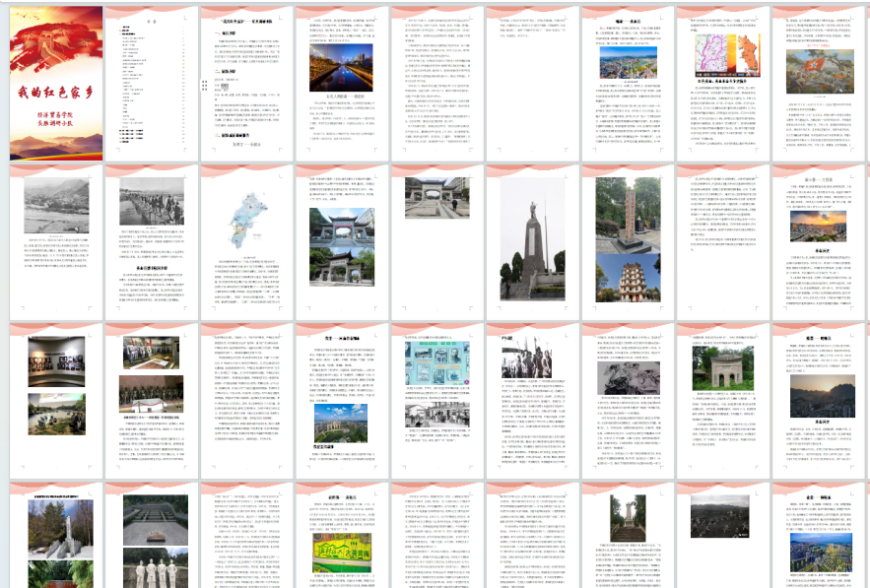Open the red cover page 我的红色家乡
This screenshot has width=870, height=588.
55,84
